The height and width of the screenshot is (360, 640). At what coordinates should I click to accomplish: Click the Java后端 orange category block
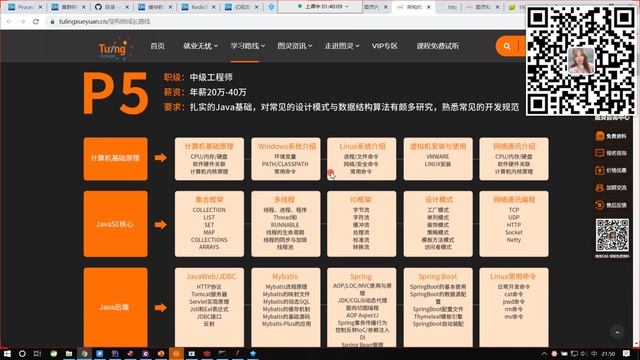pyautogui.click(x=116, y=307)
